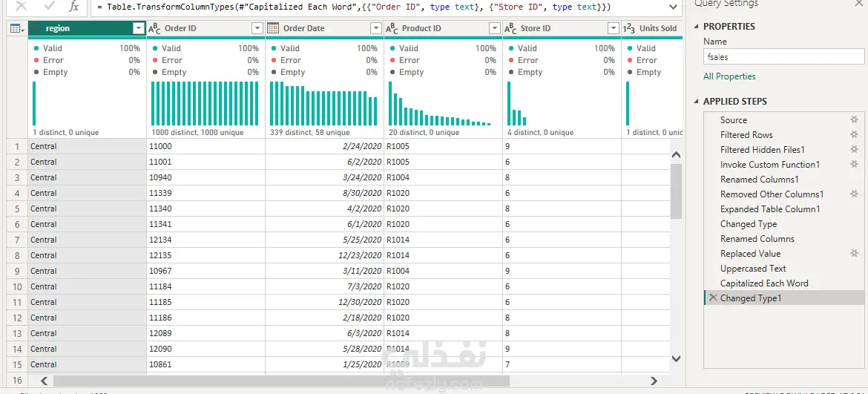This screenshot has width=868, height=394.
Task: Open filter dropdown for Store ID column
Action: point(613,28)
